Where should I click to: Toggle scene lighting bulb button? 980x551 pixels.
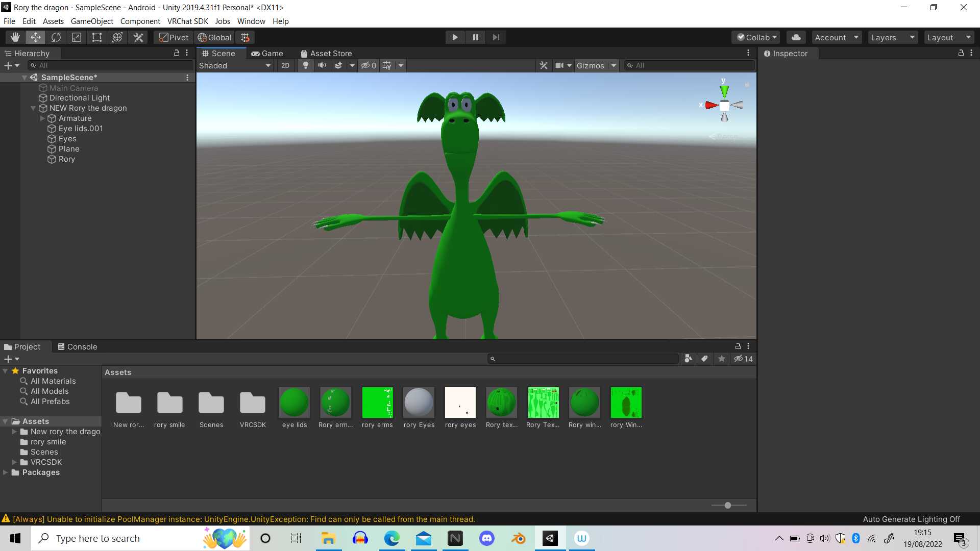(x=305, y=65)
